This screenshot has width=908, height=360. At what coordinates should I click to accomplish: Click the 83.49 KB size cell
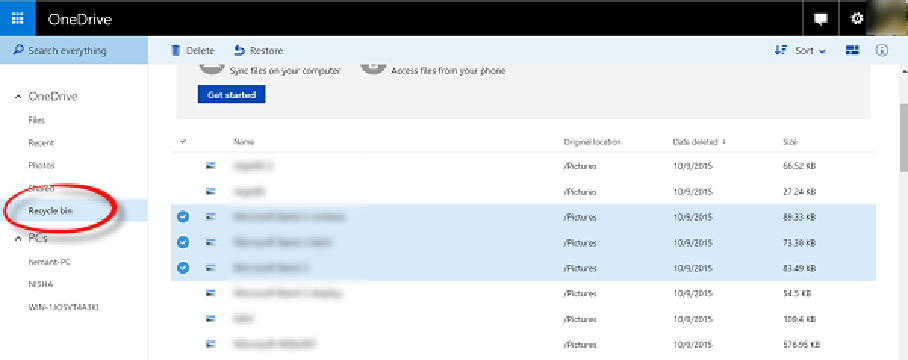pyautogui.click(x=799, y=267)
